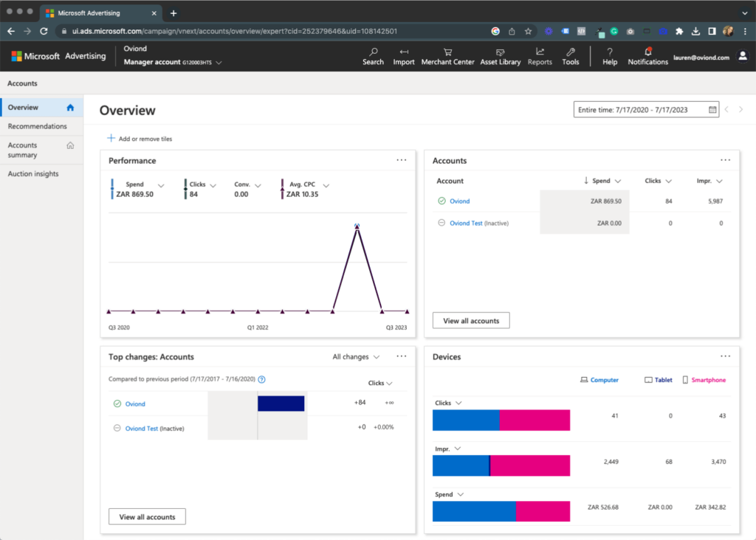Screen dimensions: 756x540
Task: Open the calendar icon in date range
Action: (712, 110)
